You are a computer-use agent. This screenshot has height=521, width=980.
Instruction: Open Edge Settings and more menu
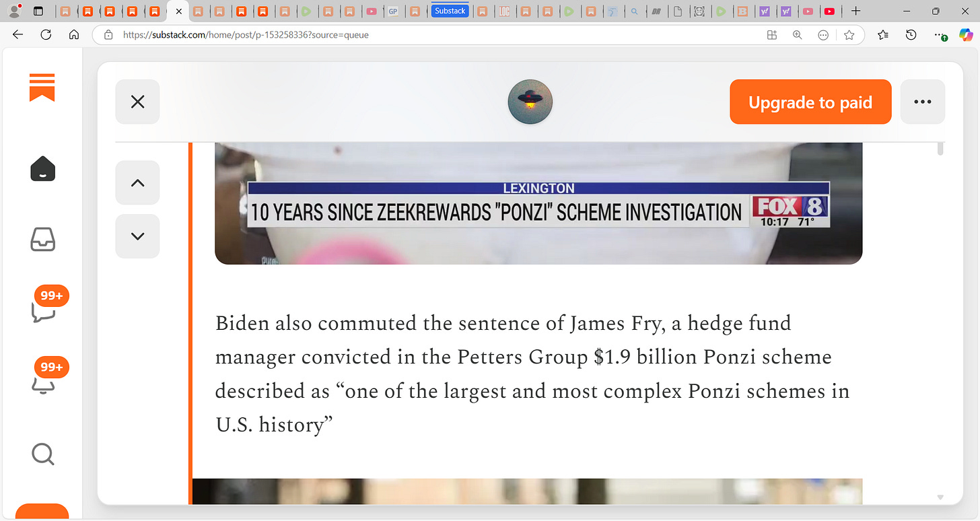tap(940, 35)
